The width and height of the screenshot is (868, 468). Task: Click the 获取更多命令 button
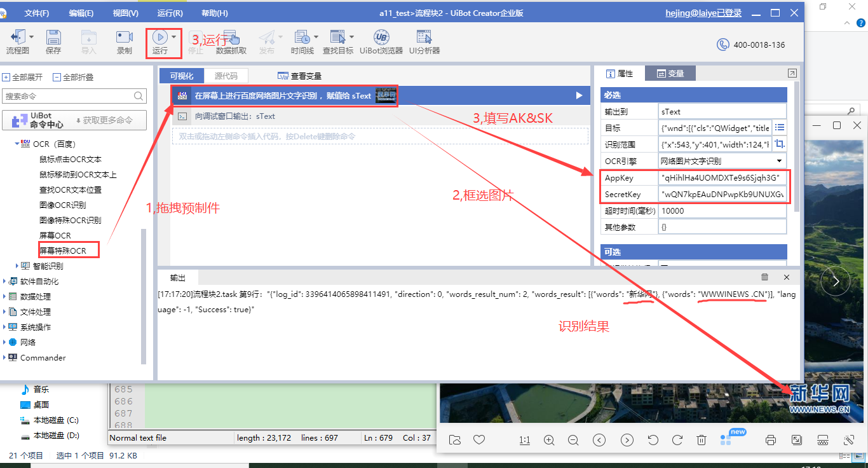[x=104, y=120]
